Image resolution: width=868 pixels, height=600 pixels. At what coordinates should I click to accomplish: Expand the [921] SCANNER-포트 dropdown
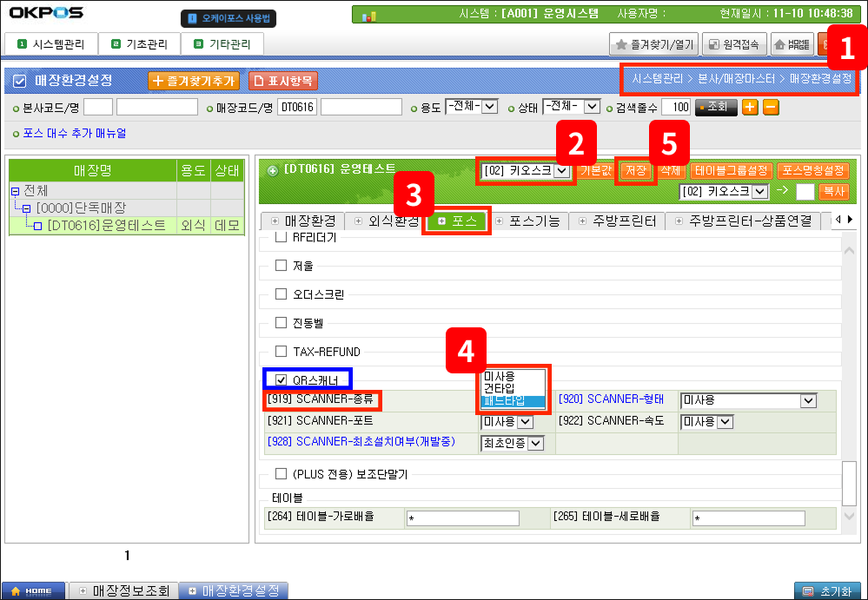(524, 422)
